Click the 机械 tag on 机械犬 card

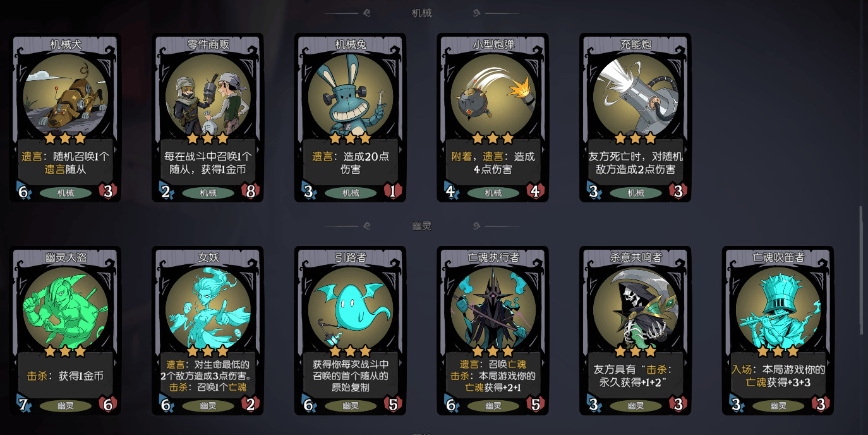coord(65,193)
